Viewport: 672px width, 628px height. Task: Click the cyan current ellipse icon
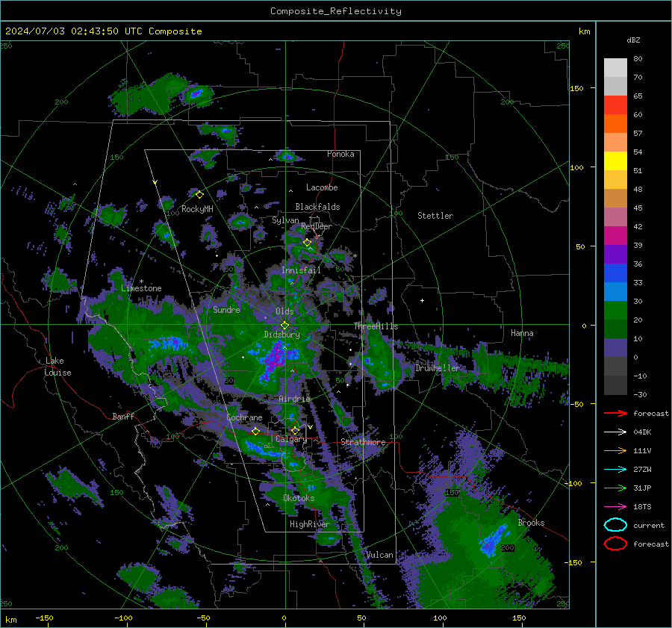pyautogui.click(x=615, y=525)
